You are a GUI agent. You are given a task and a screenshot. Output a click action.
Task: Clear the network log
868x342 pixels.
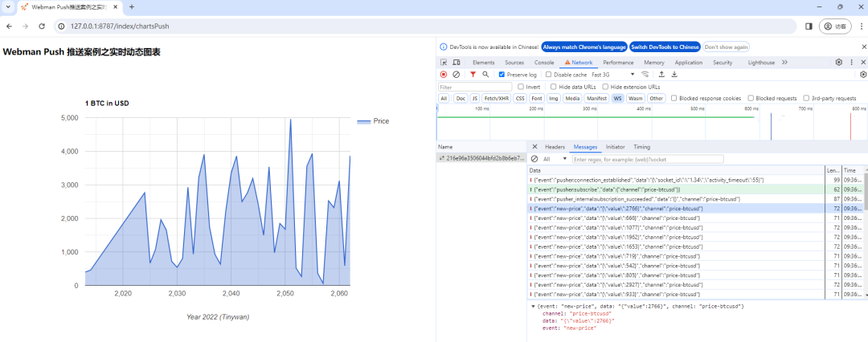457,74
